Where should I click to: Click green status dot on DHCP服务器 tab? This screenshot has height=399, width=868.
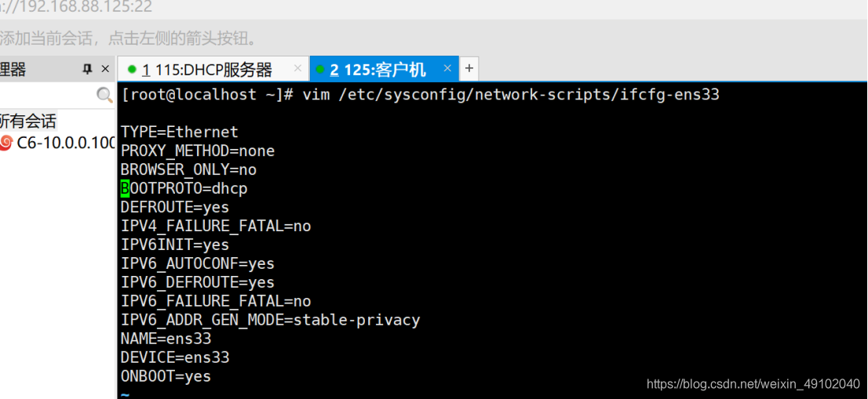click(x=132, y=70)
